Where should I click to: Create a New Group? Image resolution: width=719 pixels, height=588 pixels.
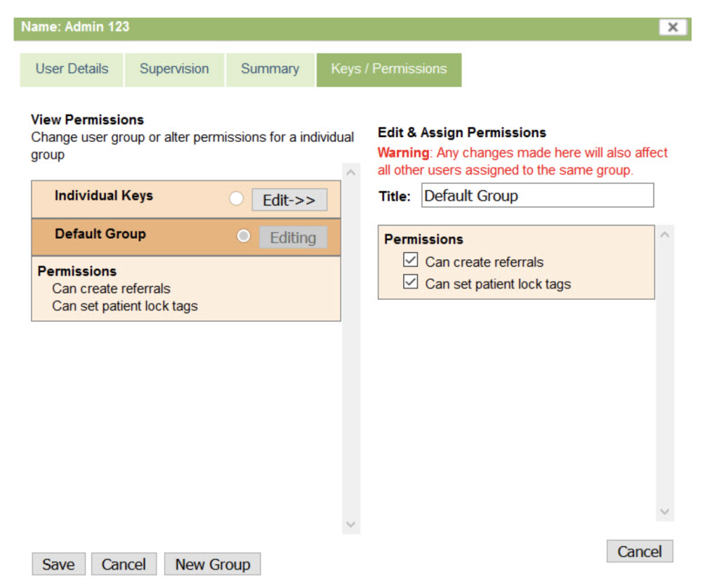212,564
